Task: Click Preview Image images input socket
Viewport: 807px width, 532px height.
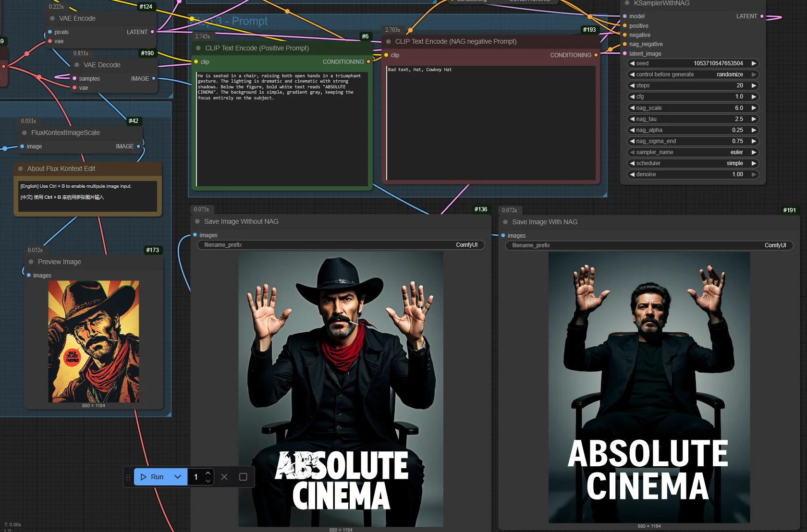Action: pos(29,275)
